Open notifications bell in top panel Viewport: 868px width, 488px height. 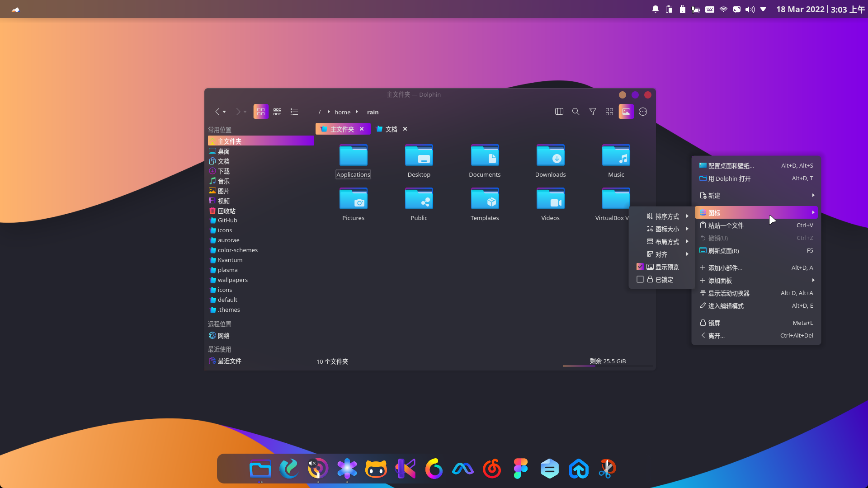coord(656,9)
